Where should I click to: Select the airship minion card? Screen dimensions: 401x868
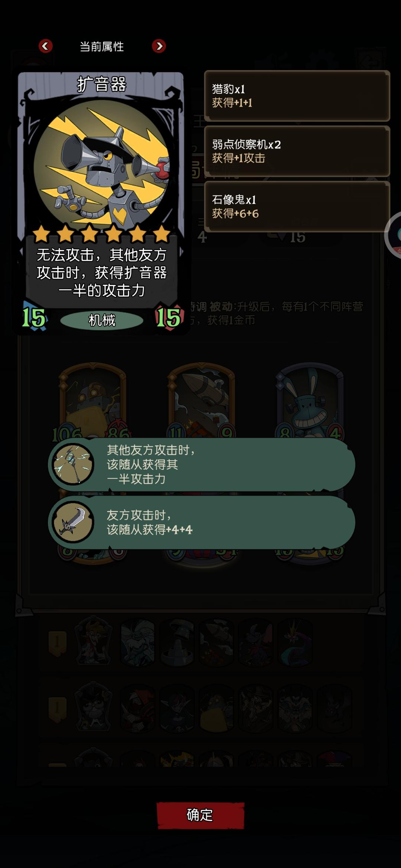[x=201, y=401]
